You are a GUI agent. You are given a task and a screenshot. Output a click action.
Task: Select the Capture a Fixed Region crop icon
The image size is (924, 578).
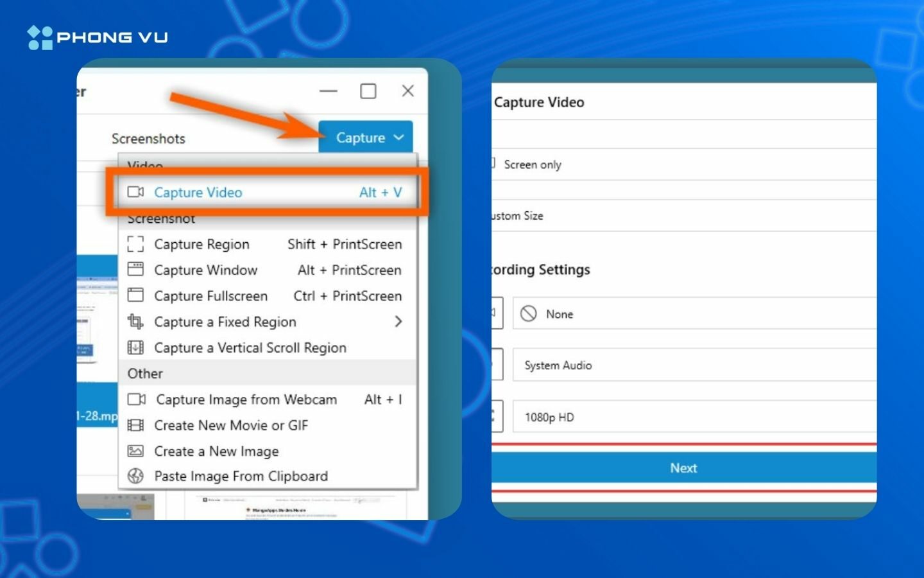click(135, 321)
